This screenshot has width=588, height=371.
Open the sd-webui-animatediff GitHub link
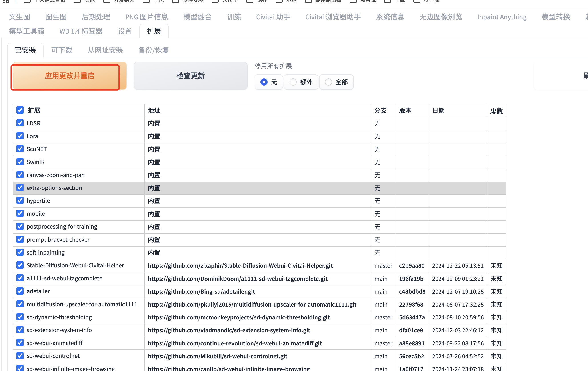(x=235, y=343)
